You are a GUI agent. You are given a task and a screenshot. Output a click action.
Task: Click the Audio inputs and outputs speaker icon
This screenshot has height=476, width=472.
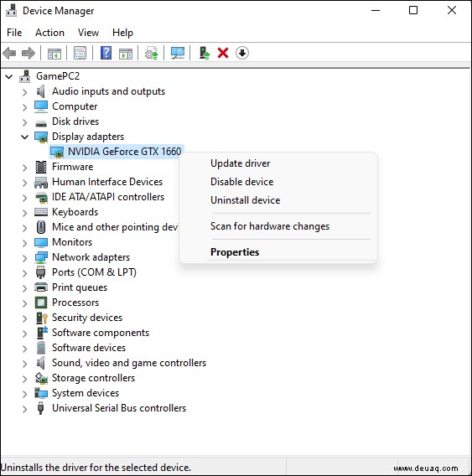point(41,91)
